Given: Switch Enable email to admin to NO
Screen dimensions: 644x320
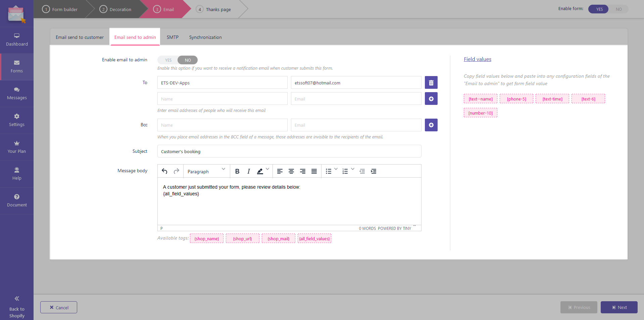Looking at the screenshot, I should tap(188, 60).
